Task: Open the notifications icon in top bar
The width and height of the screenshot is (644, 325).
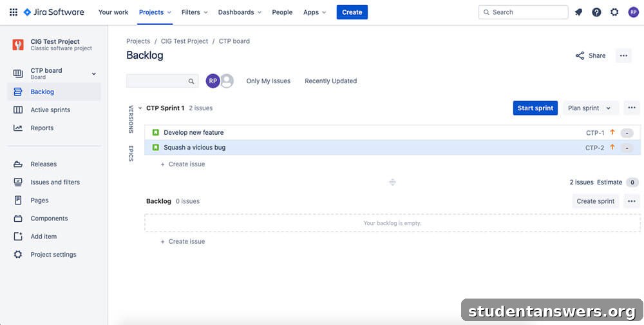Action: [579, 12]
